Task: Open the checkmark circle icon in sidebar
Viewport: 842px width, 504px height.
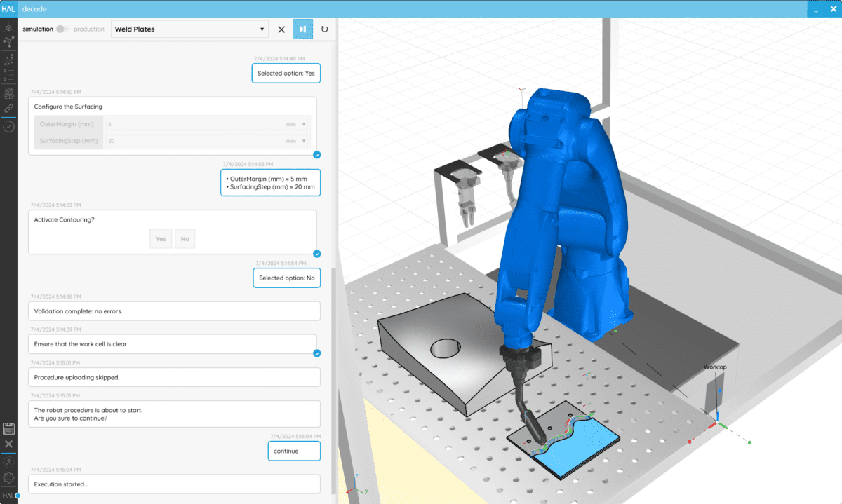Action: [x=8, y=127]
